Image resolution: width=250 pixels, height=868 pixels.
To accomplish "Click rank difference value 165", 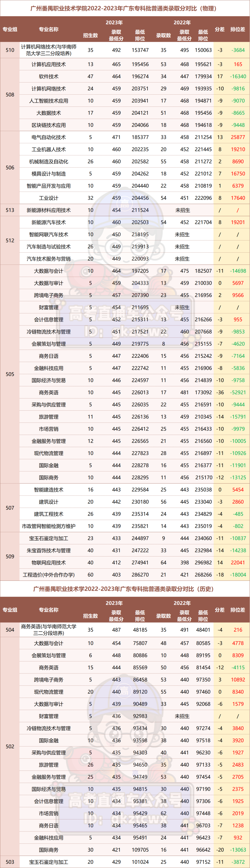I will point(238,64).
